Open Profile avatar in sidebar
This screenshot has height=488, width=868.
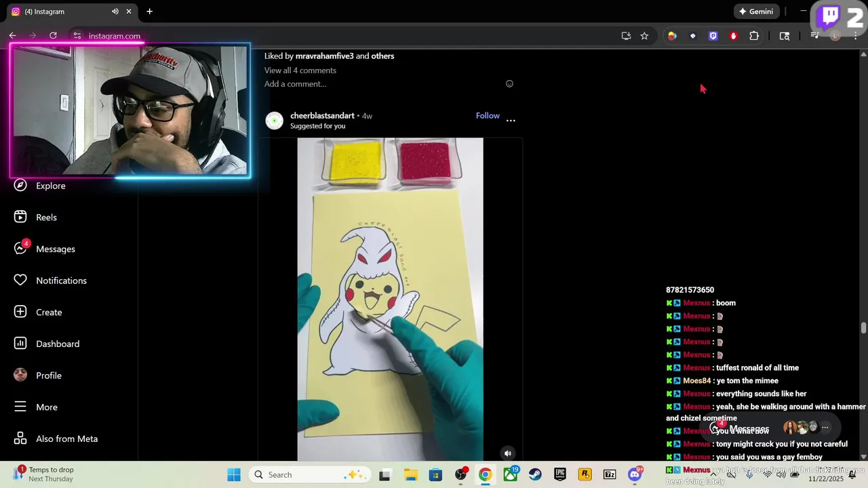[20, 375]
